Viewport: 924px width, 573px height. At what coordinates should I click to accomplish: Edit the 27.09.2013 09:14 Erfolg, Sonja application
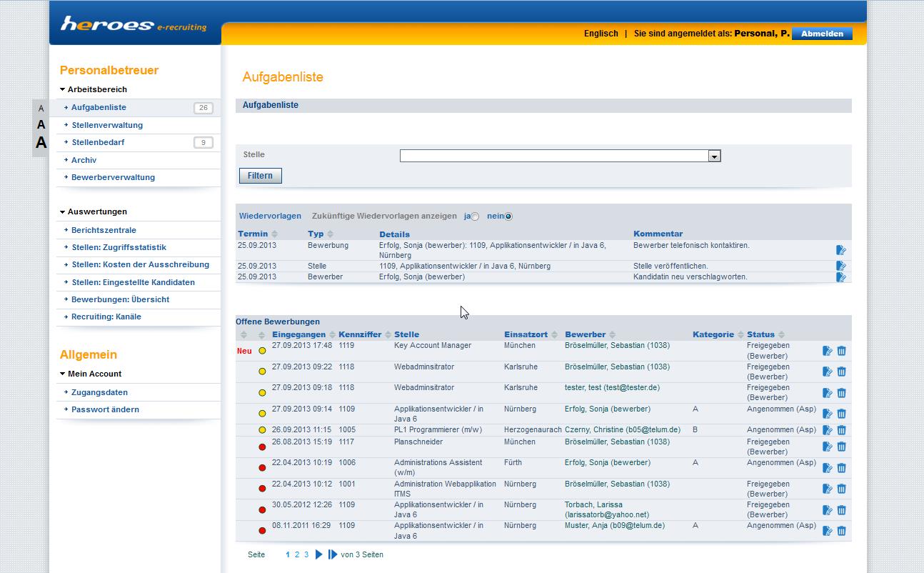(x=828, y=414)
